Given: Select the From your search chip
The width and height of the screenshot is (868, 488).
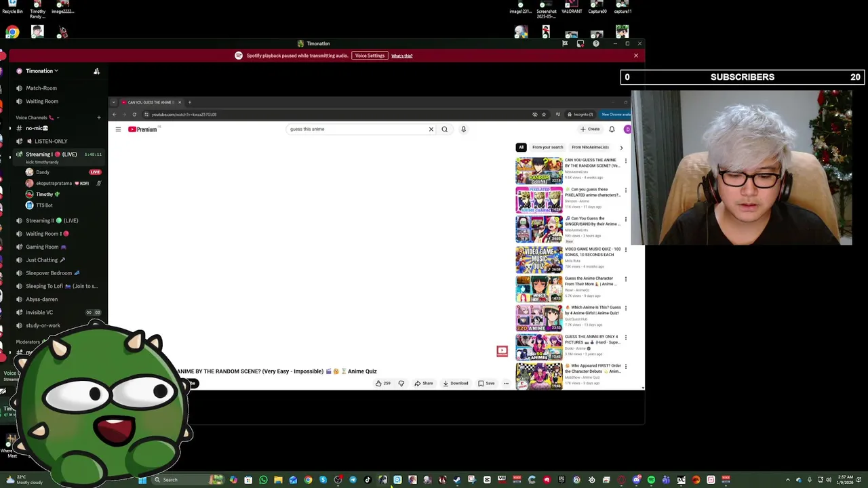Looking at the screenshot, I should 548,147.
